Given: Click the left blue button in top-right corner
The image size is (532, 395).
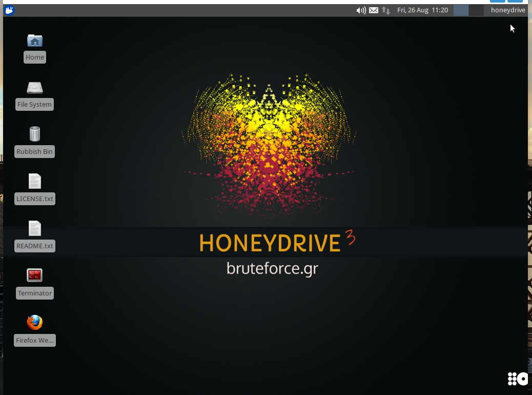Looking at the screenshot, I should (x=497, y=2).
